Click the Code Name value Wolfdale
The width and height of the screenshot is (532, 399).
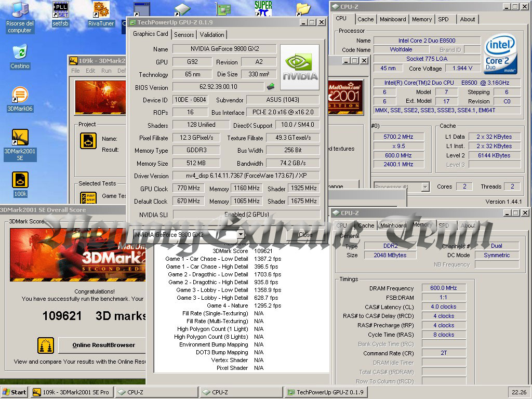(401, 49)
